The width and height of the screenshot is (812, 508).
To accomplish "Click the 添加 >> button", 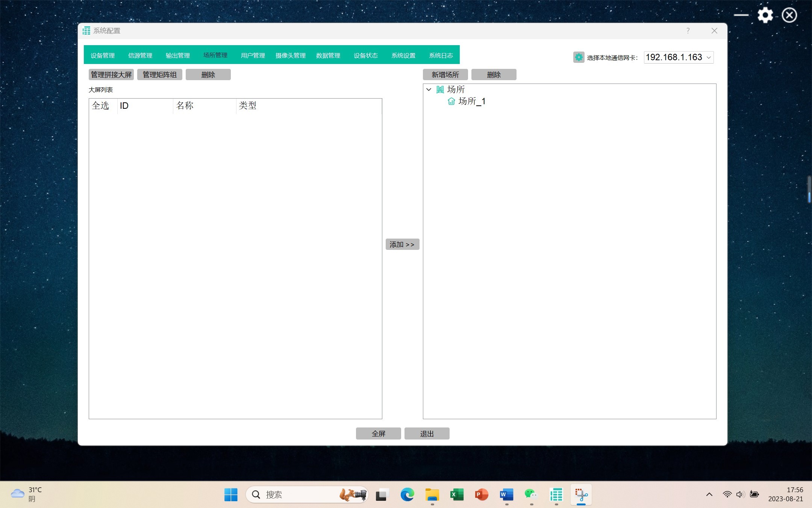I will click(x=402, y=245).
